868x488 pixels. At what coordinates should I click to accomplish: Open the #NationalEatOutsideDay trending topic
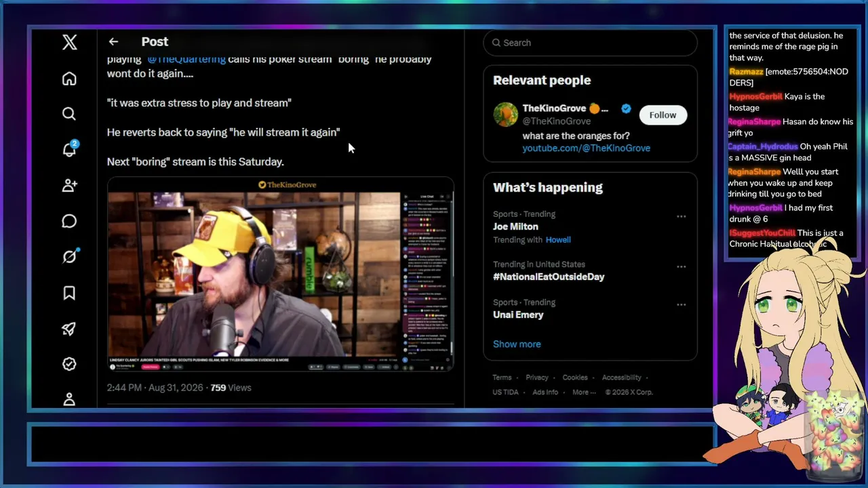pos(549,277)
